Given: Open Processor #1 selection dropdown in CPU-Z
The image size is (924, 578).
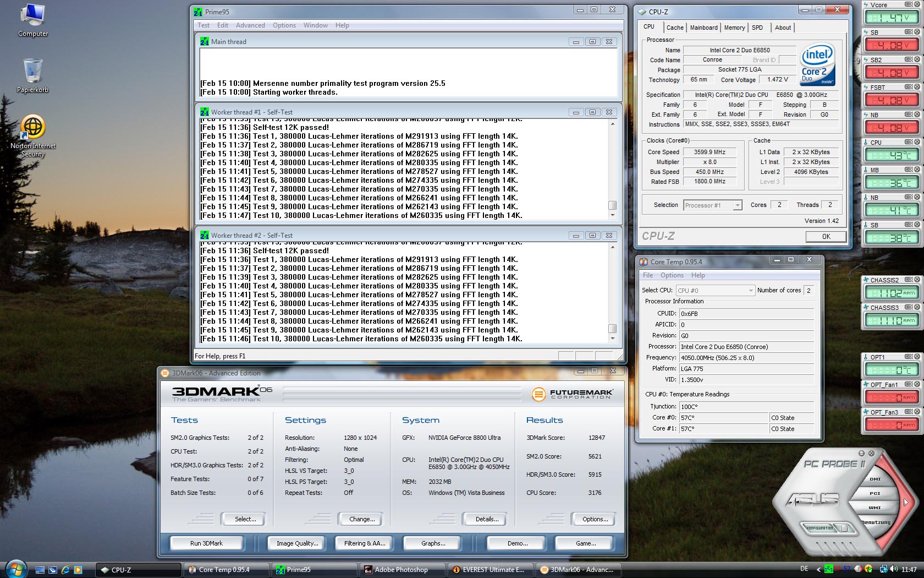Looking at the screenshot, I should [713, 205].
